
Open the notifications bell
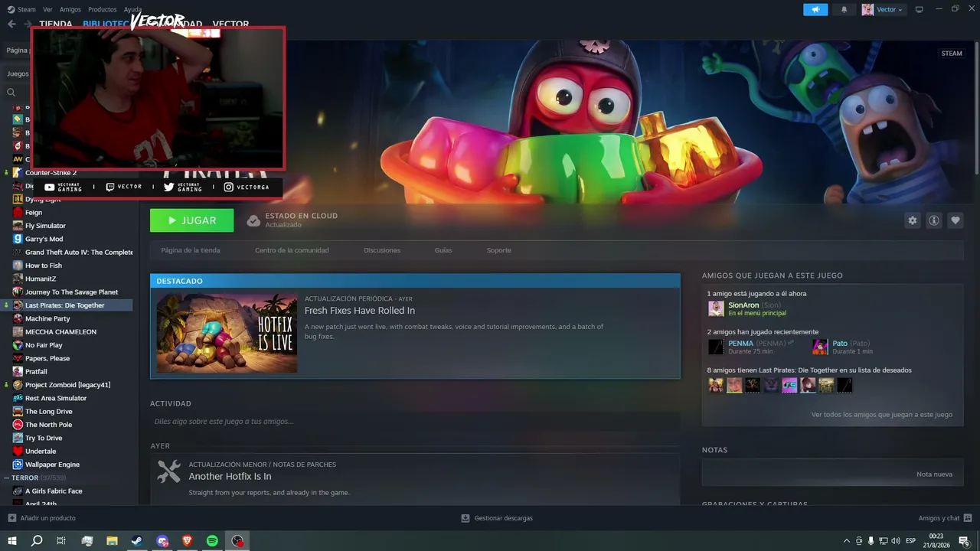point(844,9)
